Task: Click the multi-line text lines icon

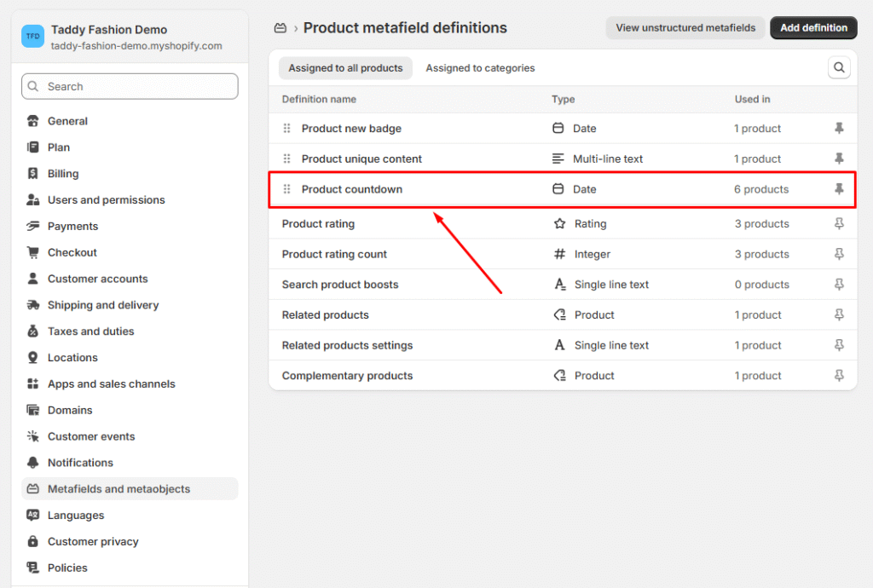Action: coord(558,159)
